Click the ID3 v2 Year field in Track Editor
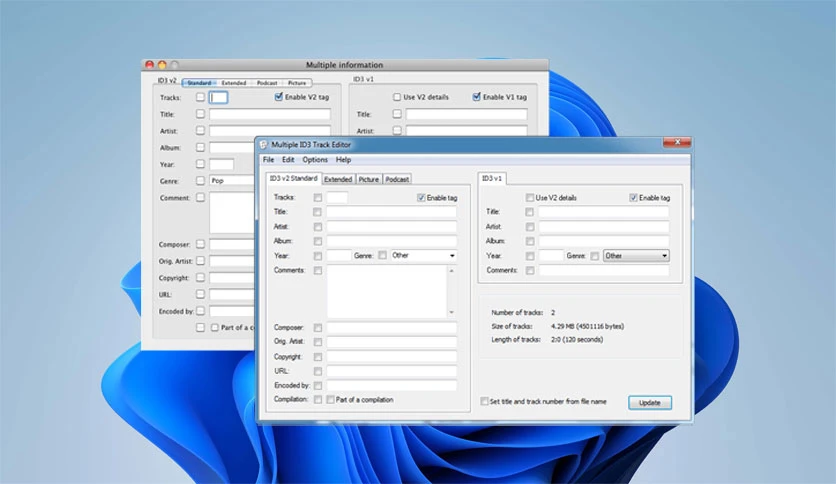Image resolution: width=836 pixels, height=484 pixels. 339,256
